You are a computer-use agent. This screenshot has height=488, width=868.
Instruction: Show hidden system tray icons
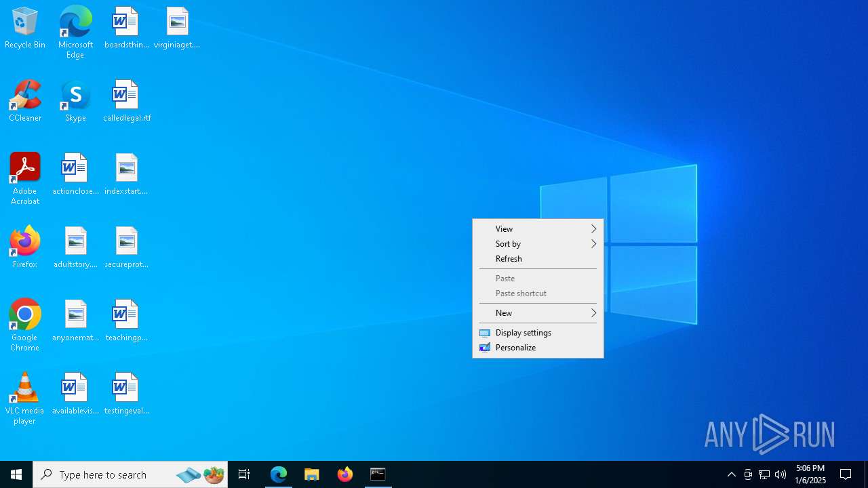click(732, 474)
